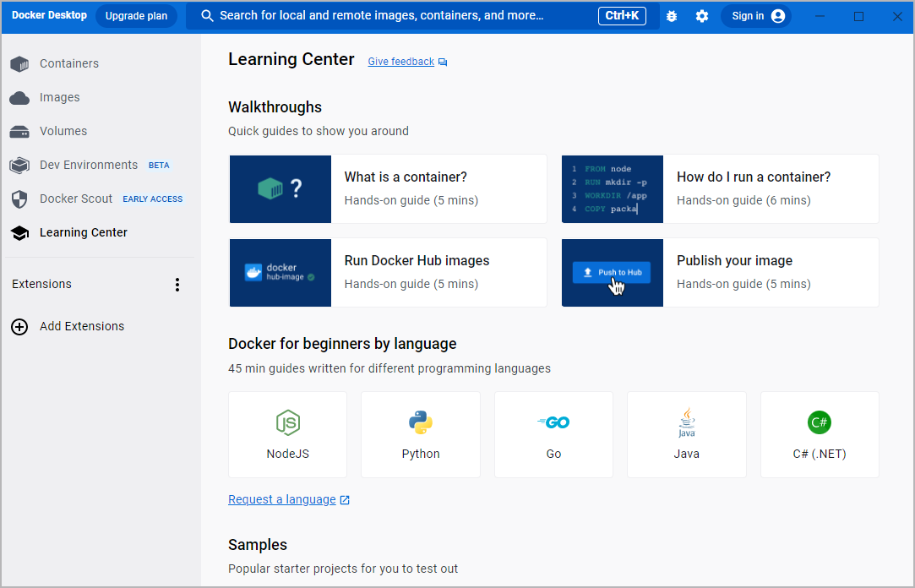Open Settings via the gear icon
Image resolution: width=915 pixels, height=588 pixels.
(702, 16)
